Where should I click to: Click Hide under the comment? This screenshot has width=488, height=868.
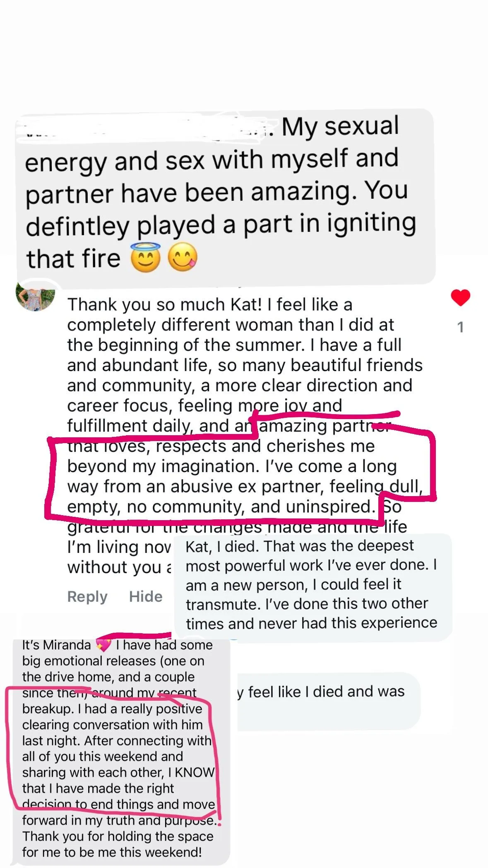pos(146,596)
